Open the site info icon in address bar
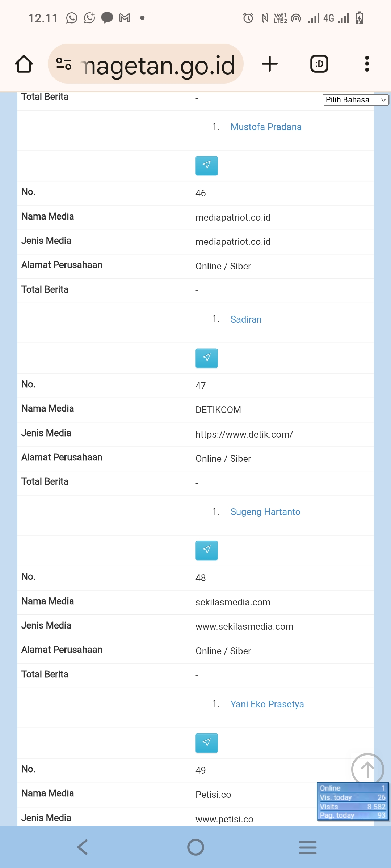Image resolution: width=391 pixels, height=868 pixels. 64,64
